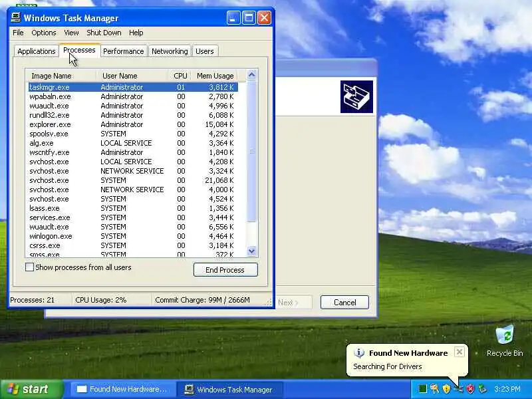Select the spoolsv.exe process
The width and height of the screenshot is (532, 399).
point(133,134)
